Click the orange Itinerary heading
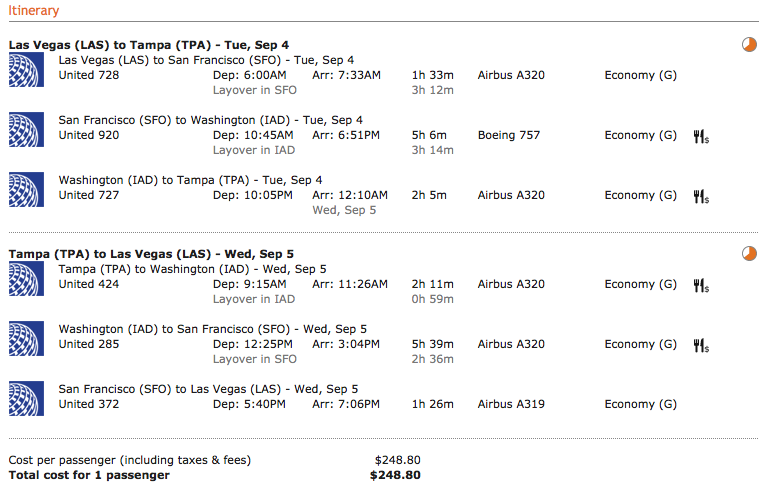 (x=33, y=11)
